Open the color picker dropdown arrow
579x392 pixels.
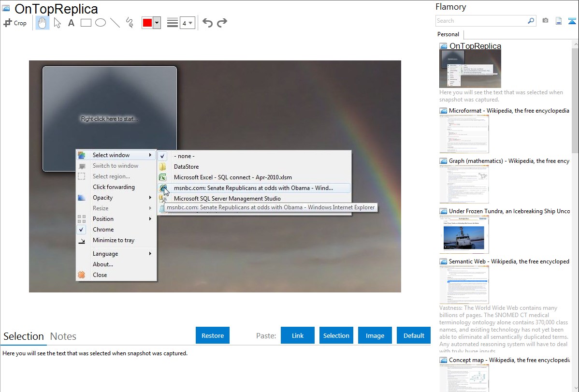tap(157, 23)
